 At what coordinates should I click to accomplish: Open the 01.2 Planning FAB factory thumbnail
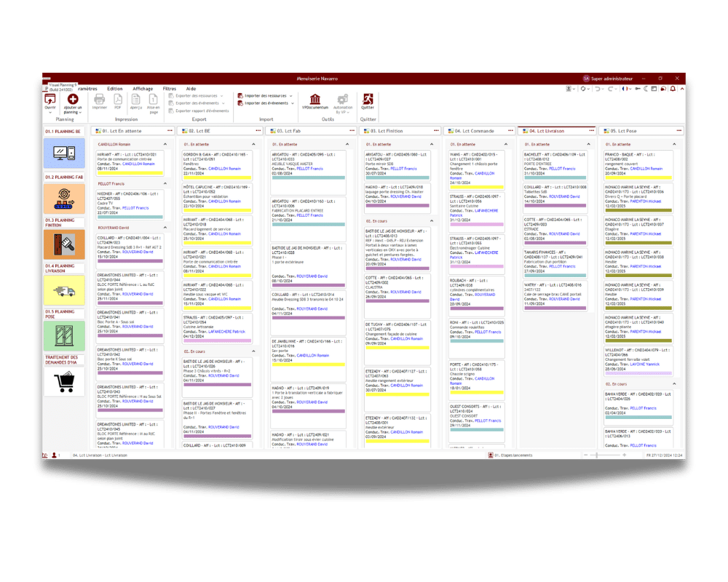(64, 199)
